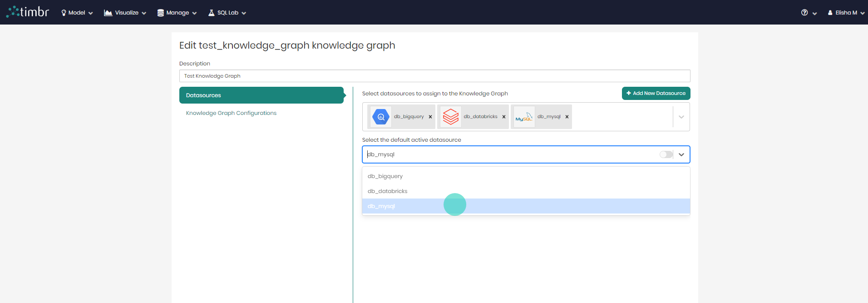This screenshot has height=303, width=868.
Task: Click the timbr logo
Action: pyautogui.click(x=28, y=12)
